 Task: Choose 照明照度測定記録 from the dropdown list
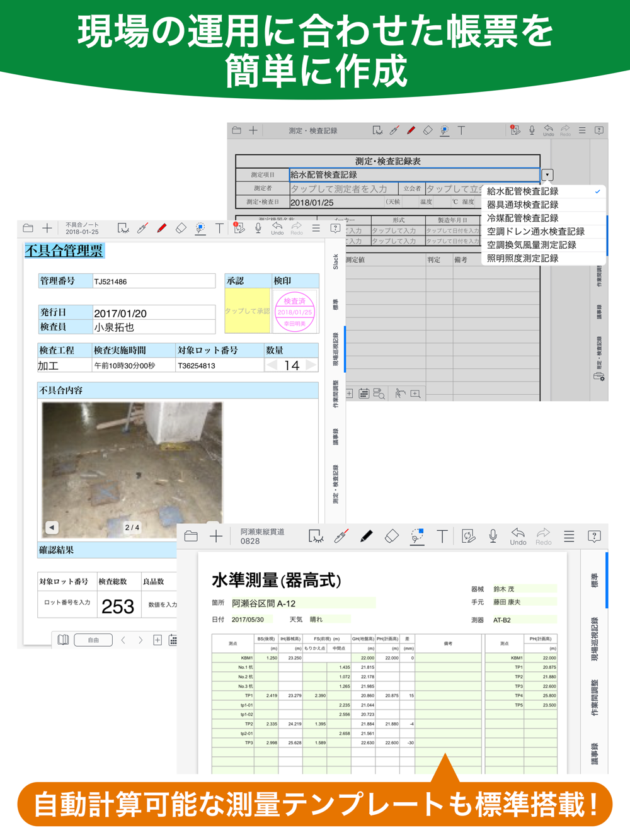point(544,258)
